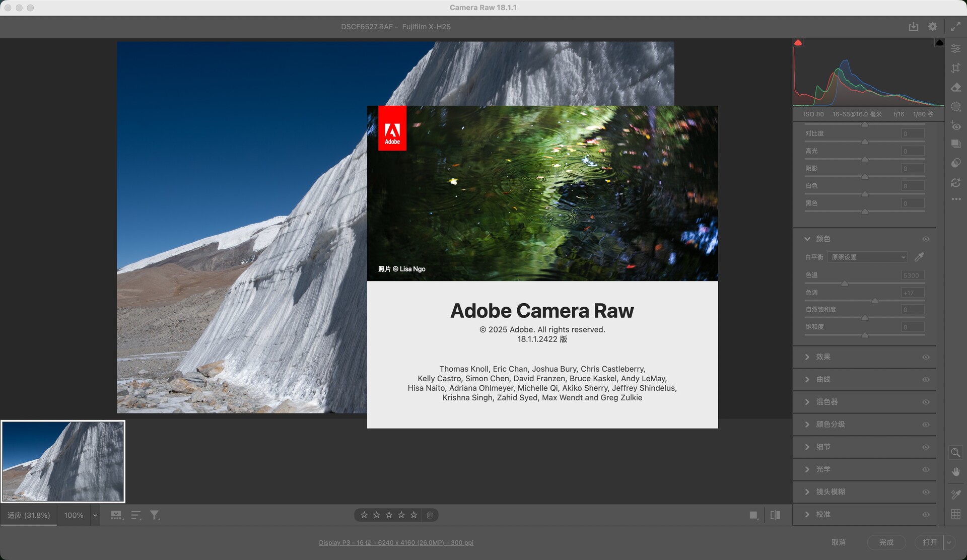Select the Red Eye removal tool
The image size is (967, 560).
pos(955,125)
